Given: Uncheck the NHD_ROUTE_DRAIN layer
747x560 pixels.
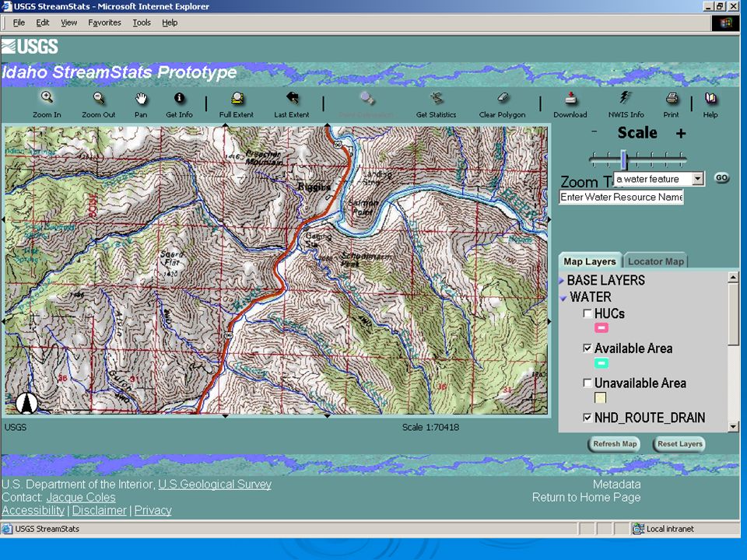Looking at the screenshot, I should click(587, 418).
